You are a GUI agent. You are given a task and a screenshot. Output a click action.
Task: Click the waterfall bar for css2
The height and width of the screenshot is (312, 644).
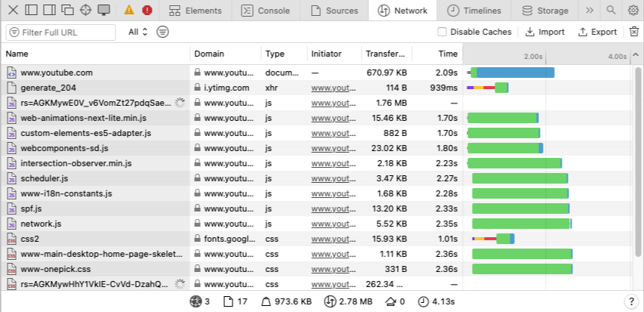click(493, 239)
